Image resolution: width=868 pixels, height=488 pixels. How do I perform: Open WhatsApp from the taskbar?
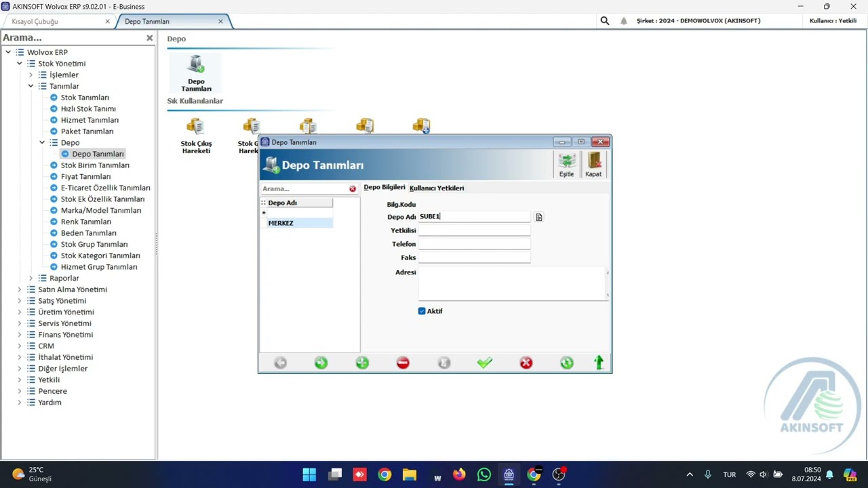(x=484, y=474)
